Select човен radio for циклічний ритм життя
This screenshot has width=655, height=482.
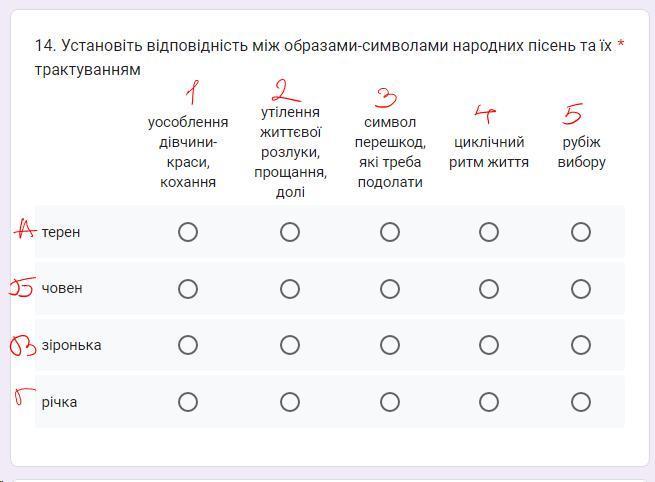(x=489, y=289)
